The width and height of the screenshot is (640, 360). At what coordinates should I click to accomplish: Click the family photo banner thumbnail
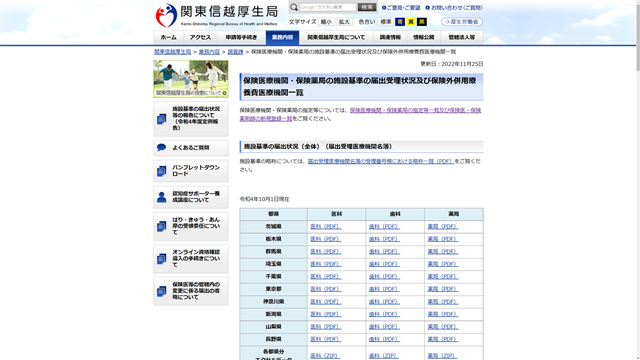click(191, 79)
